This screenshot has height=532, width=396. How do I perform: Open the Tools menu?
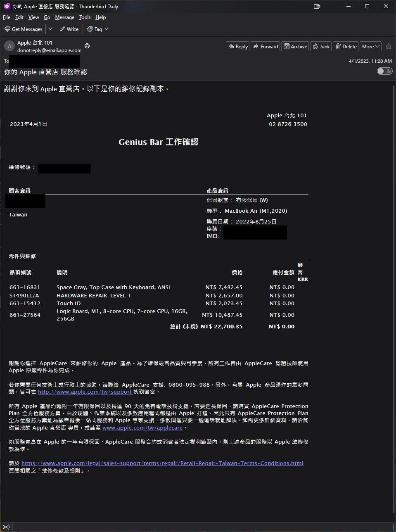85,17
